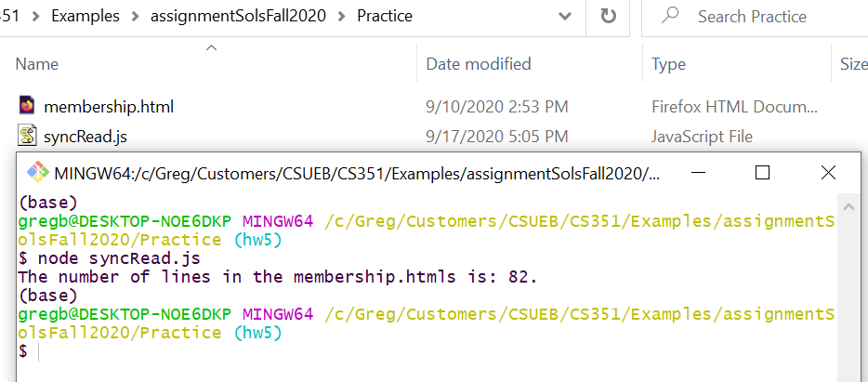Expand the chevron after assignmentSolsFall2020 in path
This screenshot has width=868, height=382.
click(x=342, y=17)
